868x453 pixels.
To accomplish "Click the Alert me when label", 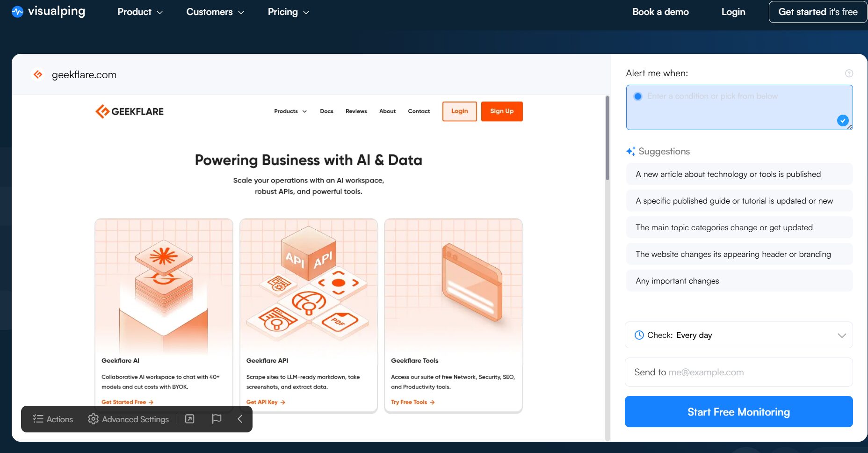I will pos(657,73).
